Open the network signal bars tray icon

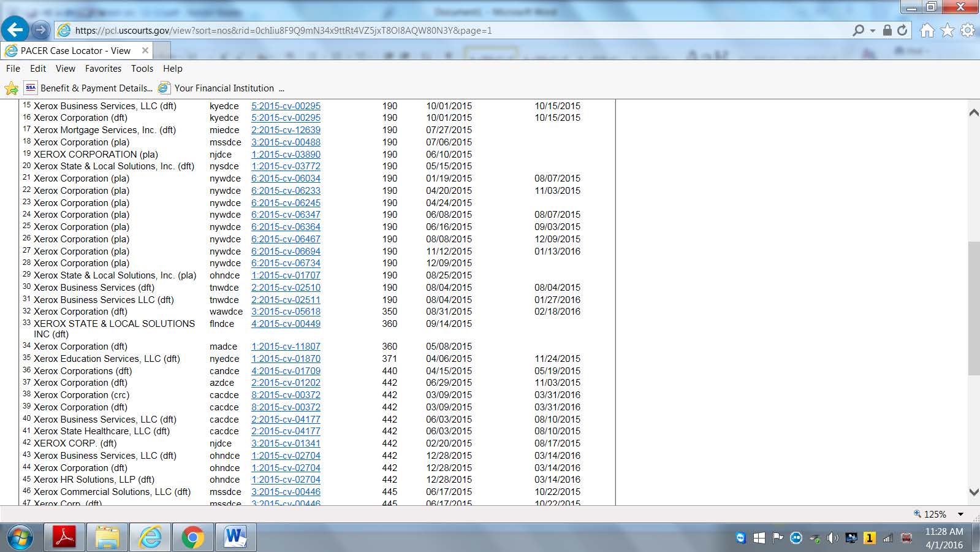click(x=888, y=538)
